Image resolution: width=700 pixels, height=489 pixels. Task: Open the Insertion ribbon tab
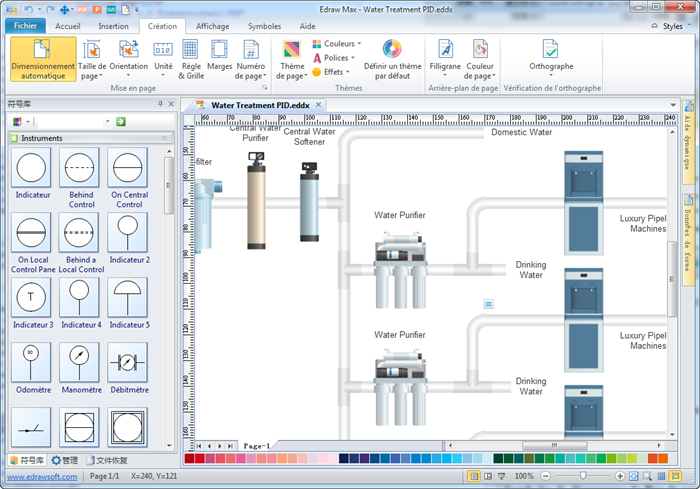click(x=113, y=26)
